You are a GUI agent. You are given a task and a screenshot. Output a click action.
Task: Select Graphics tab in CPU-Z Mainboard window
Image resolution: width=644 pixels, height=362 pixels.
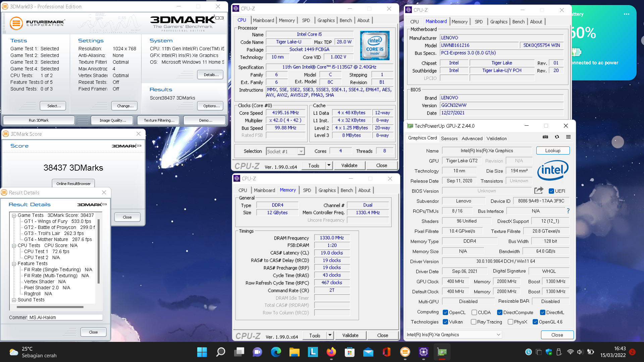click(498, 22)
